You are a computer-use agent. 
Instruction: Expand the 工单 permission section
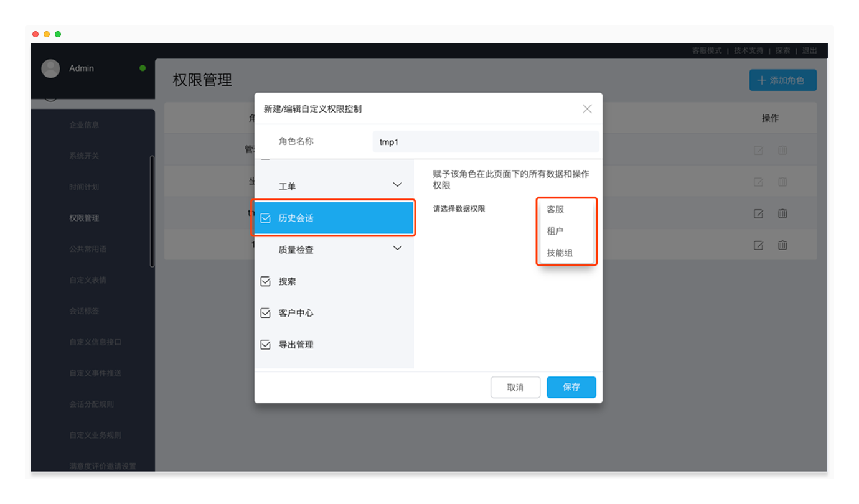[x=398, y=185]
